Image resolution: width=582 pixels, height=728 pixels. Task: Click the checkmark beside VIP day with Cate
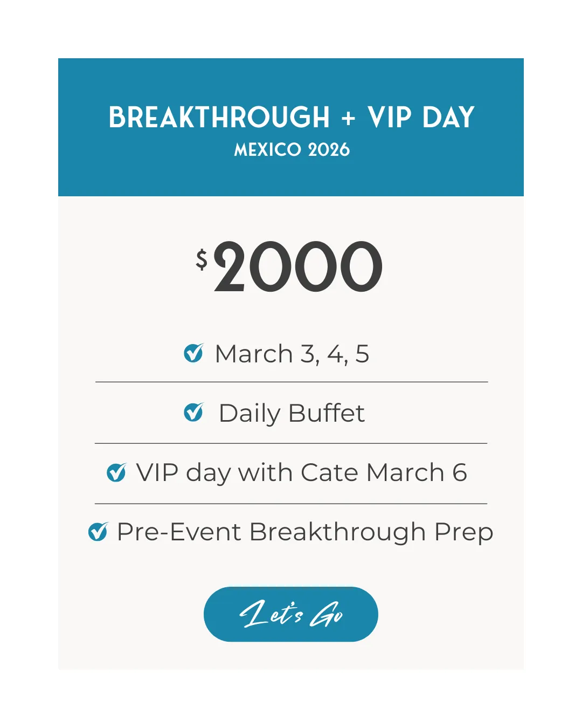(116, 472)
